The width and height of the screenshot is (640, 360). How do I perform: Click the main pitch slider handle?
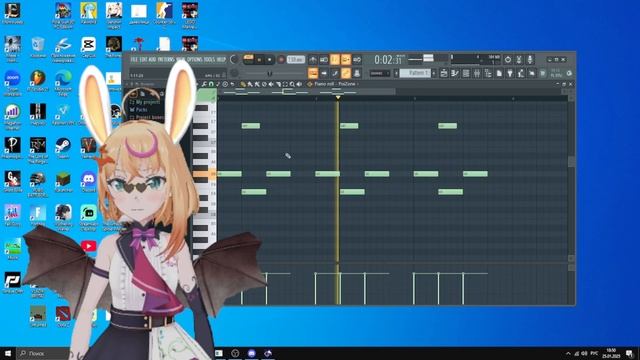tap(269, 73)
